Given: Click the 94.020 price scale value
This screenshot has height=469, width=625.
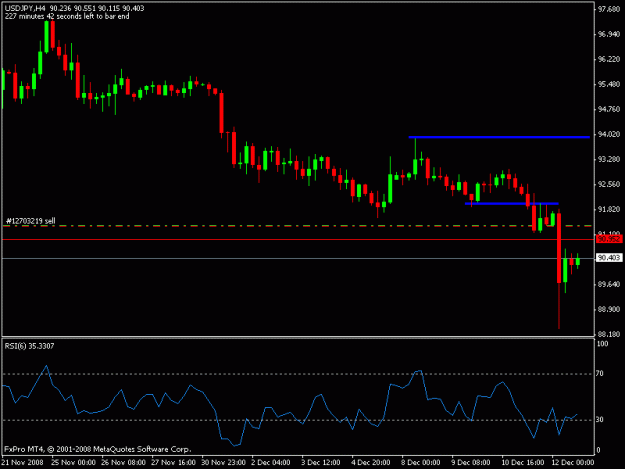Looking at the screenshot, I should pos(609,134).
